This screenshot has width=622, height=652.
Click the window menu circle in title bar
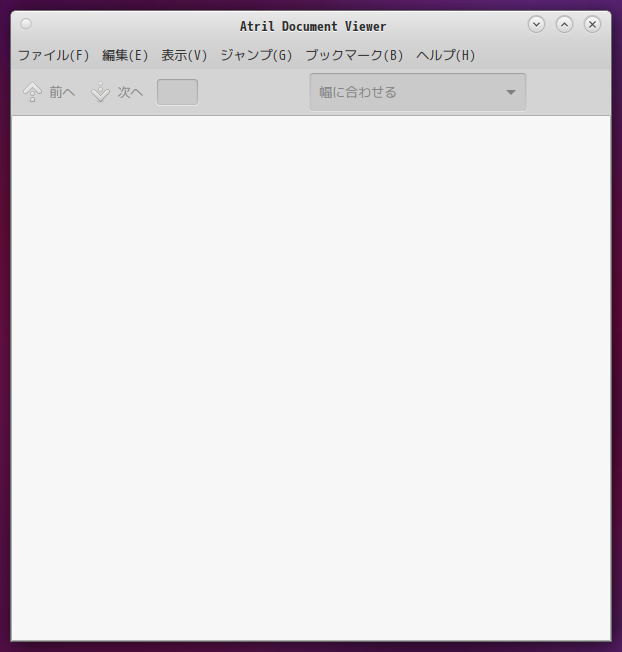(x=26, y=24)
